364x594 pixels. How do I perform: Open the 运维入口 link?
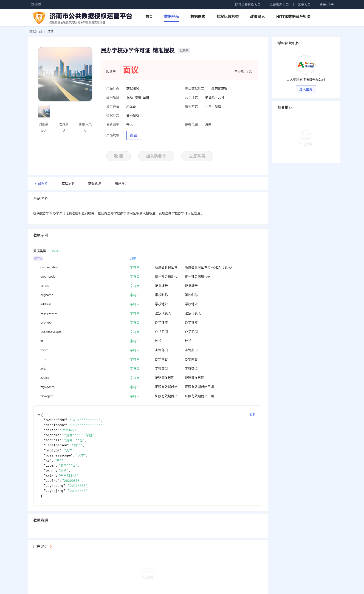(x=304, y=5)
